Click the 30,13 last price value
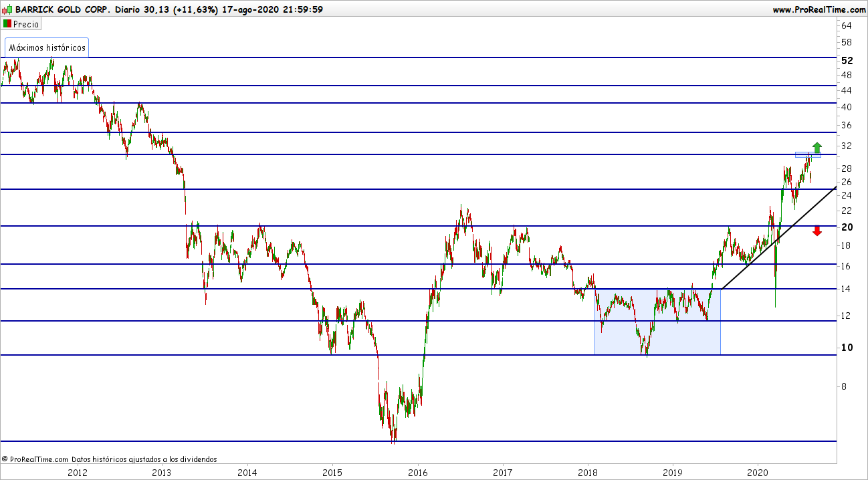The image size is (868, 480). tap(156, 9)
